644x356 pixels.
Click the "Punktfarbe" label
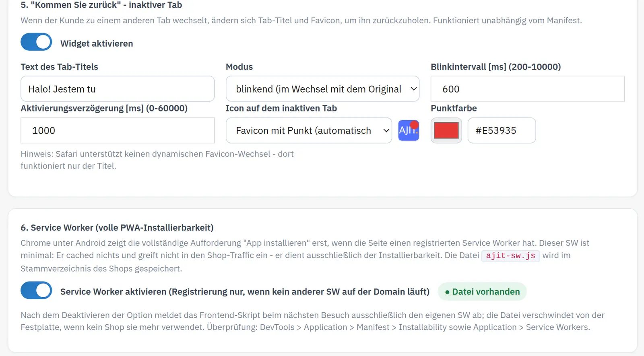[454, 108]
